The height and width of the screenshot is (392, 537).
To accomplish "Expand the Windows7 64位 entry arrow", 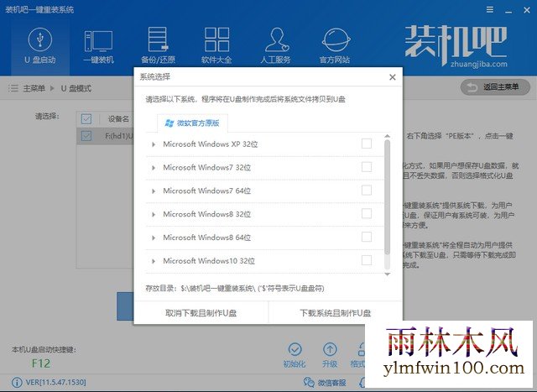I will click(x=154, y=191).
